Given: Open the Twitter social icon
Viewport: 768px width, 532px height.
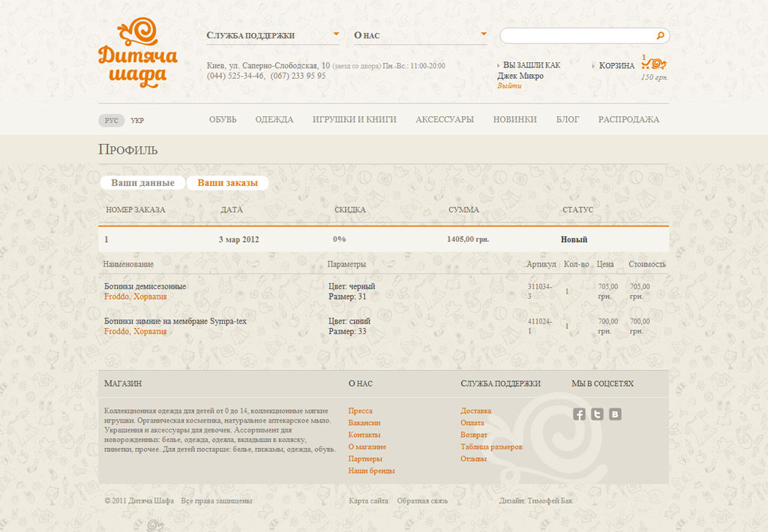Looking at the screenshot, I should coord(597,414).
